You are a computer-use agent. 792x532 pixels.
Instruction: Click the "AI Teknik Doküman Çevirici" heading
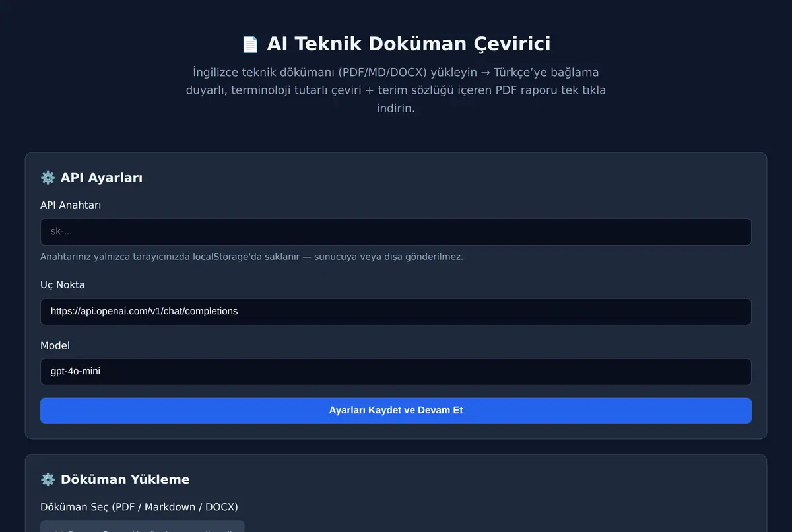click(x=409, y=44)
